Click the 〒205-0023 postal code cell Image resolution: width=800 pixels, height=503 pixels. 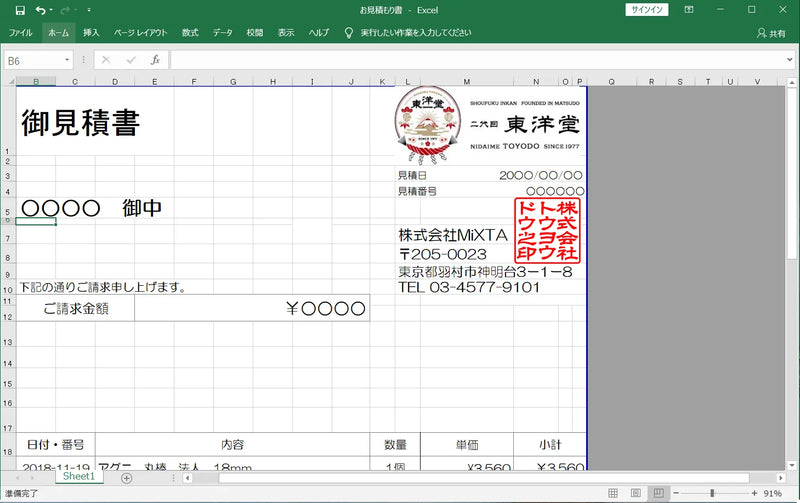442,254
